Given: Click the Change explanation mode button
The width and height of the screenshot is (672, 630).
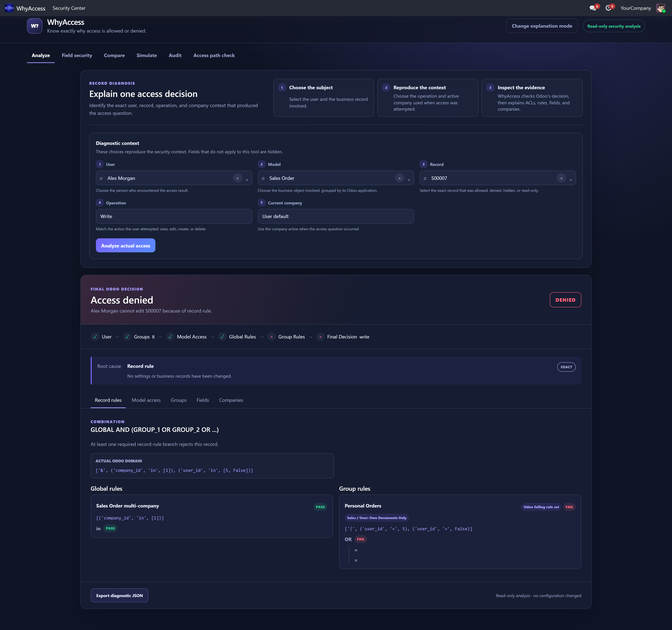Looking at the screenshot, I should tap(542, 26).
